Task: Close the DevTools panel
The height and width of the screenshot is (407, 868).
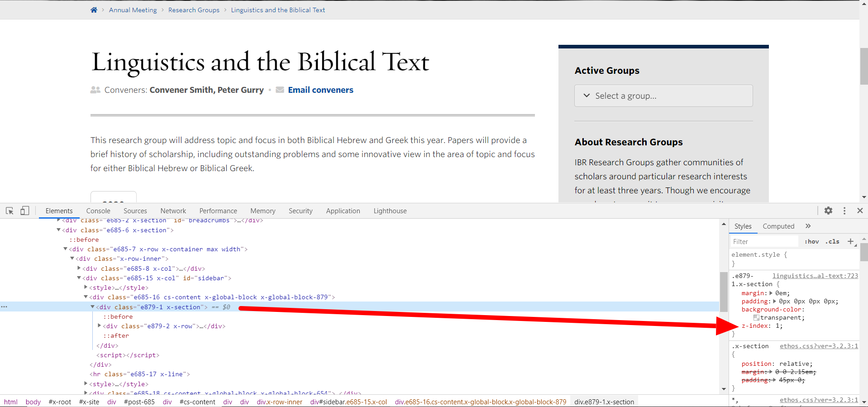Action: pos(860,211)
